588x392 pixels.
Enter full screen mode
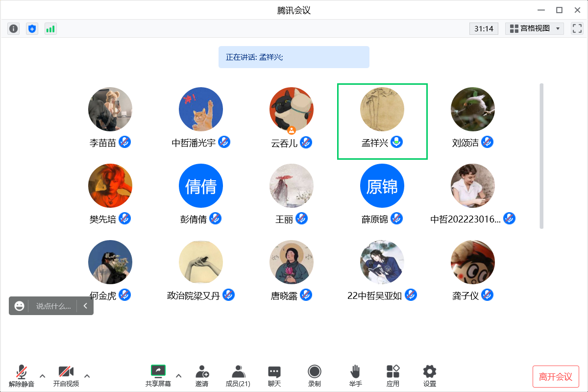[x=577, y=29]
